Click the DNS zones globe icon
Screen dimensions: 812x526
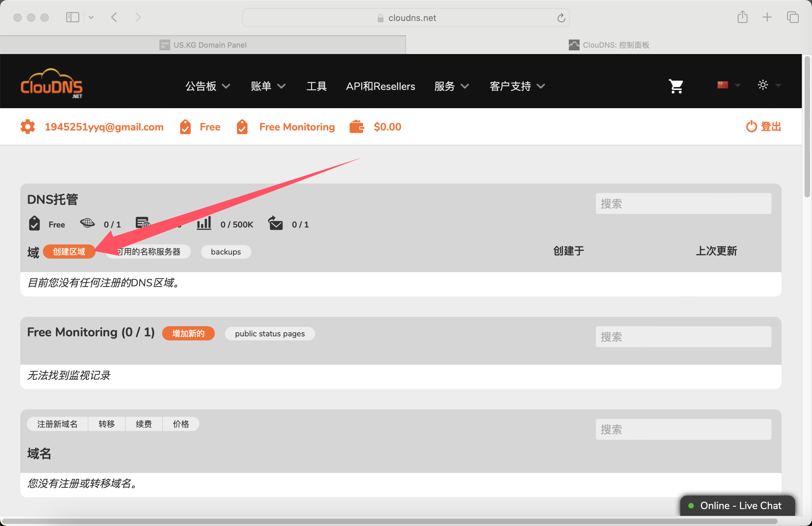(x=87, y=223)
